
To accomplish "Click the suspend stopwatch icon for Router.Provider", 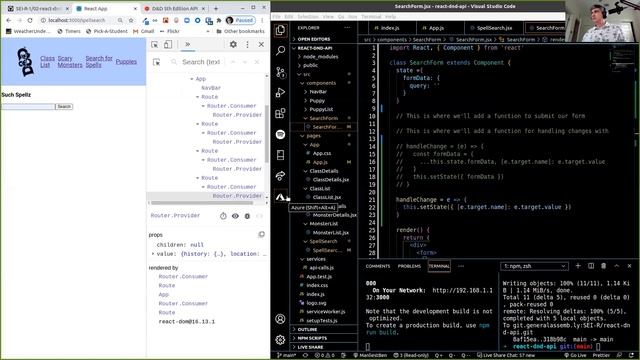I will [223, 216].
